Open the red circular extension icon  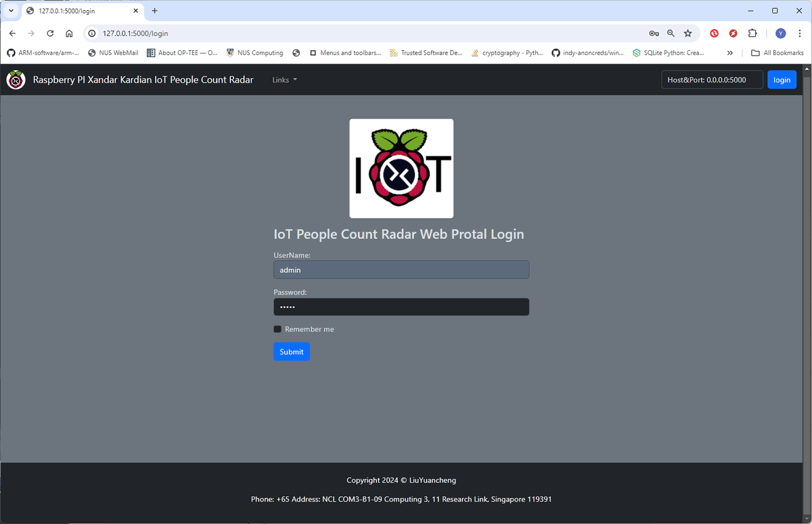(x=714, y=33)
